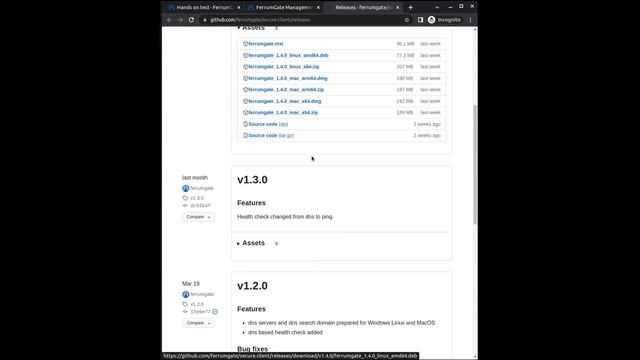640x360 pixels.
Task: Click package icon beside mac_arm64.dmg file
Action: pos(245,78)
